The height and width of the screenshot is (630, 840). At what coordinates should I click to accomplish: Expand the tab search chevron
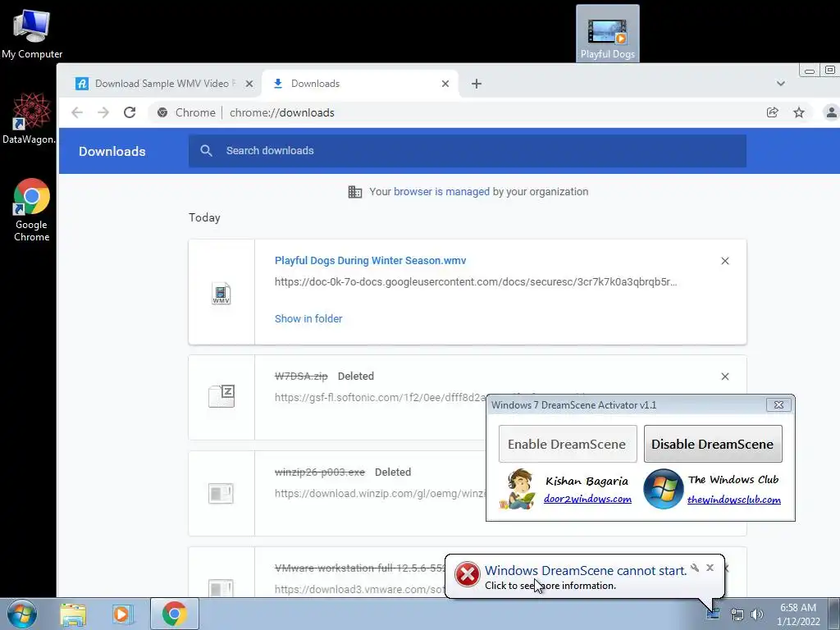coord(781,84)
